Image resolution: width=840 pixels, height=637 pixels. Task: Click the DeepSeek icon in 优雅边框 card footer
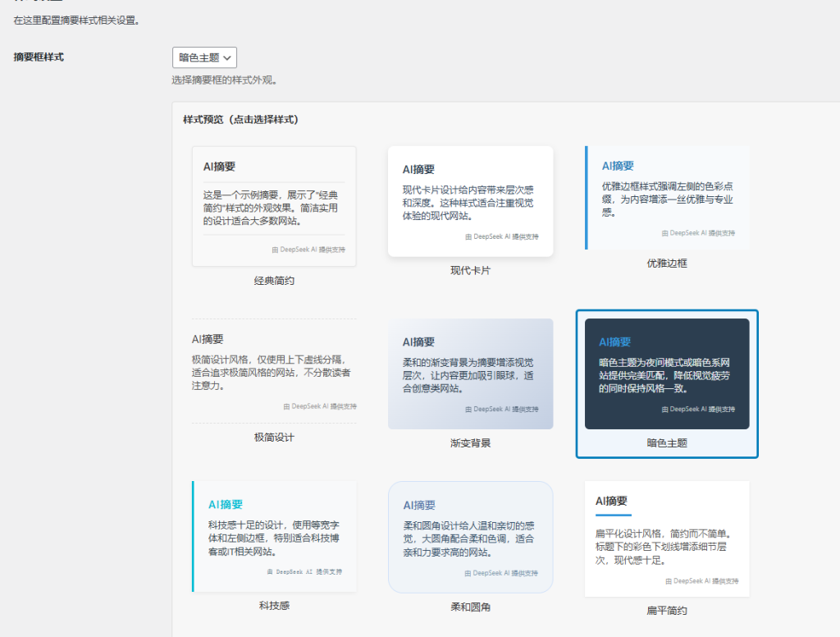(x=665, y=233)
